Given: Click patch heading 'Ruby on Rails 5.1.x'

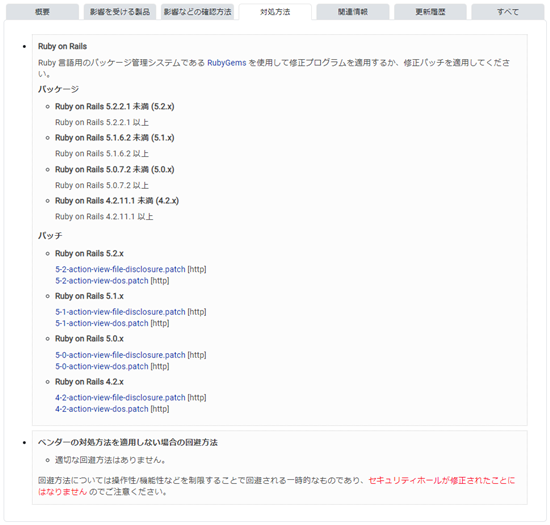Looking at the screenshot, I should [x=89, y=296].
